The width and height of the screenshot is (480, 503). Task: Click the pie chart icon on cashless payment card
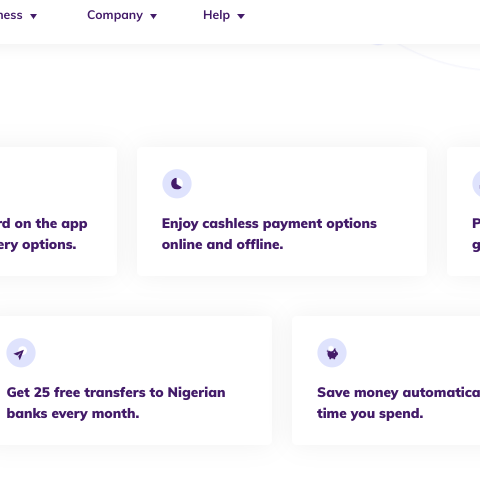coord(177,184)
